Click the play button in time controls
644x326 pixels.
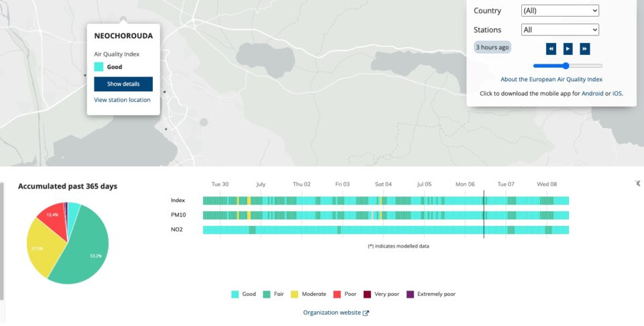tap(568, 49)
